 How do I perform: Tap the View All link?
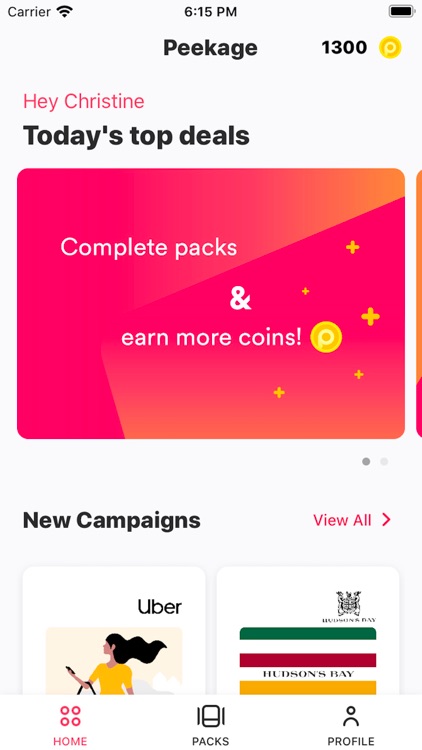point(342,520)
